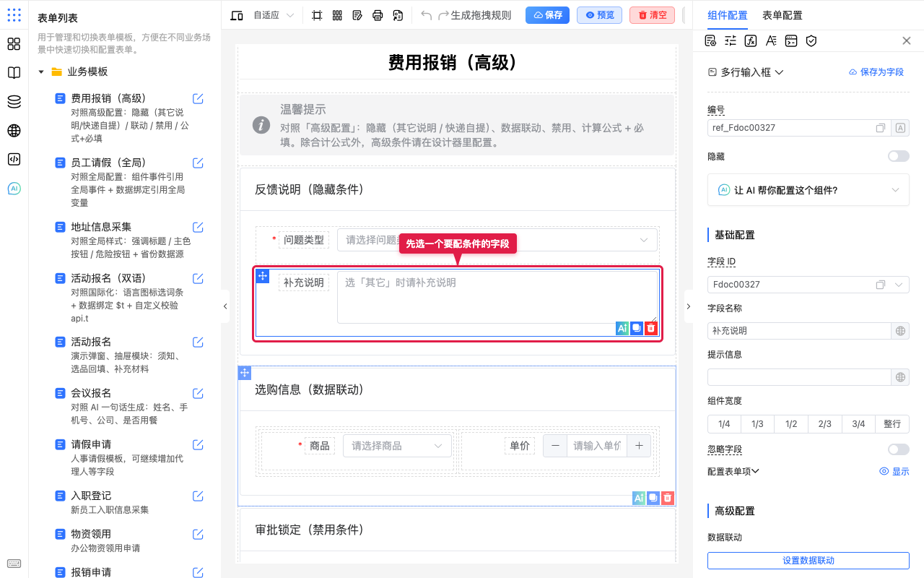Open the fx formula icon in config panel
This screenshot has height=578, width=924.
click(751, 41)
